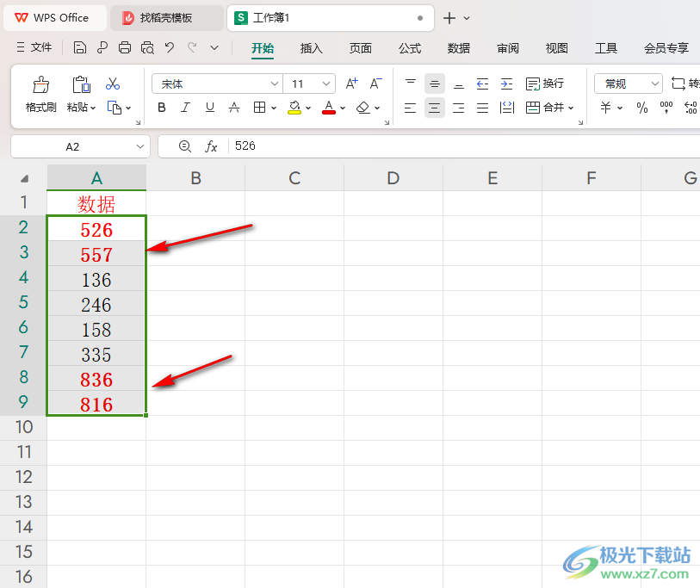Apply cell borders icon
The height and width of the screenshot is (588, 700).
(x=259, y=108)
